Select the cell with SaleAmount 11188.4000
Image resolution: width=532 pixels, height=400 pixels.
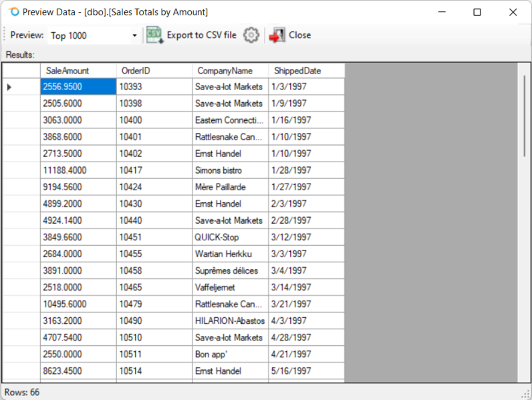click(78, 170)
